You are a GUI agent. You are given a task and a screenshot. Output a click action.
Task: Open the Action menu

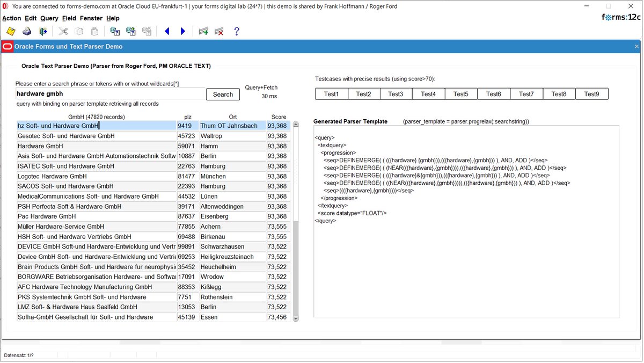coord(12,18)
